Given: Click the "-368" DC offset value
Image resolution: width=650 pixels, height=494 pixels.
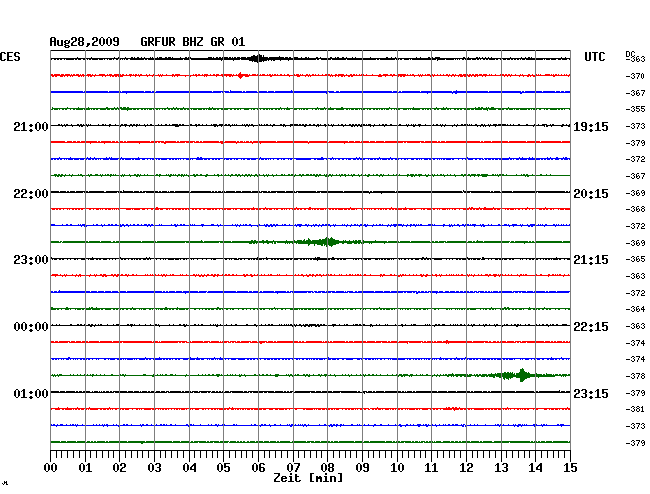Looking at the screenshot, I should click(635, 209).
